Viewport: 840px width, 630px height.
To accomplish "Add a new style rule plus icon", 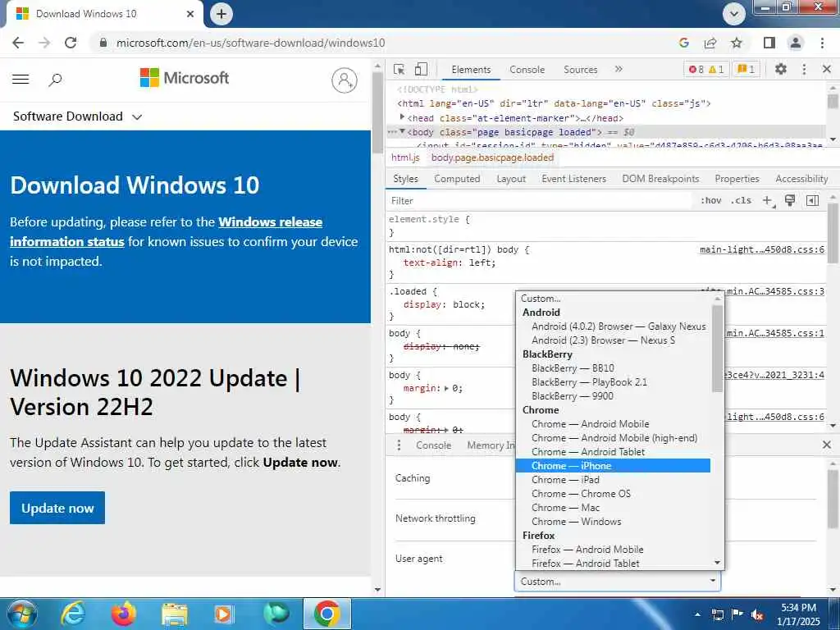I will 769,201.
